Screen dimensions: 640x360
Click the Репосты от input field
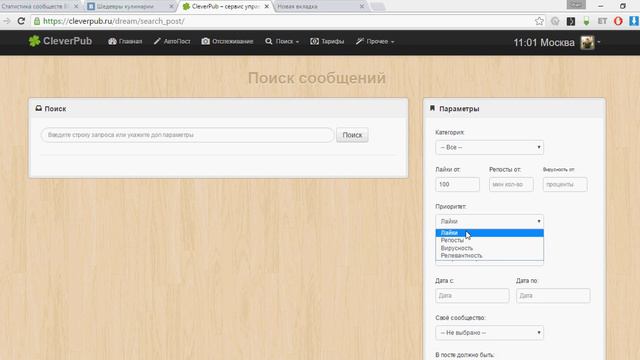point(511,184)
